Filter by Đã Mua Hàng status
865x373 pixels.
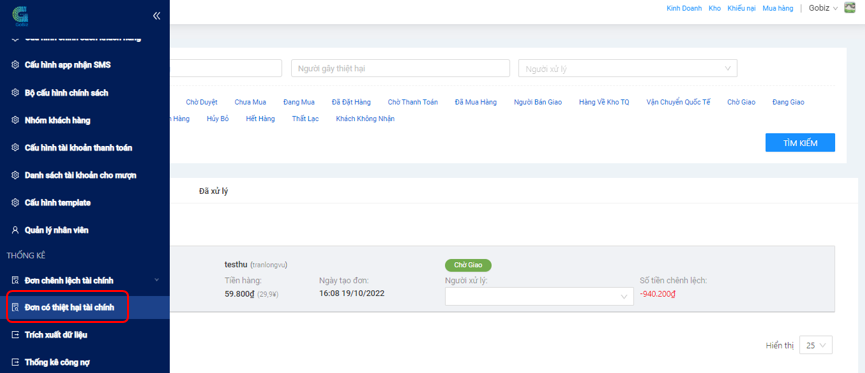click(x=476, y=102)
